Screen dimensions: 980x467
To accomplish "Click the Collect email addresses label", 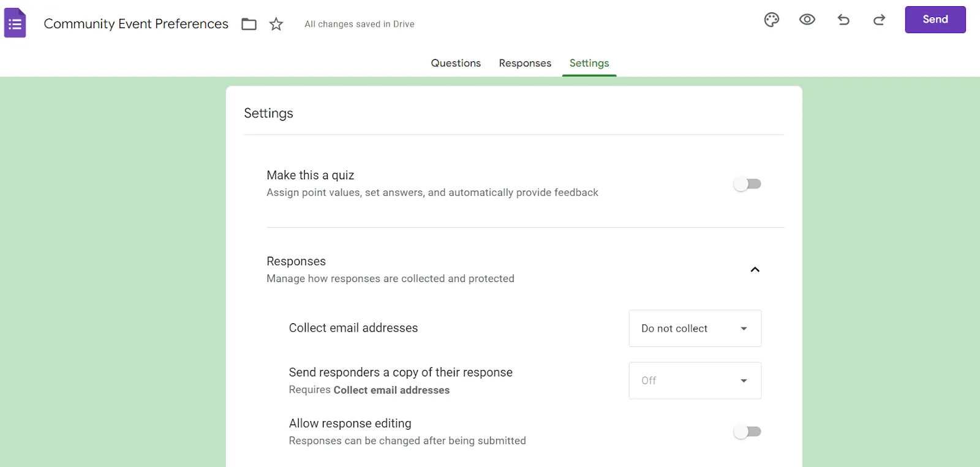I will (353, 328).
